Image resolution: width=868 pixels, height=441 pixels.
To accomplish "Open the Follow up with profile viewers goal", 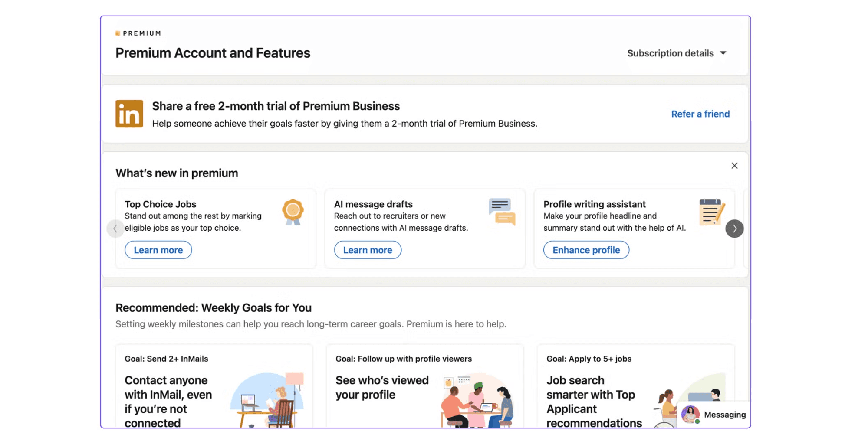I will tap(425, 386).
